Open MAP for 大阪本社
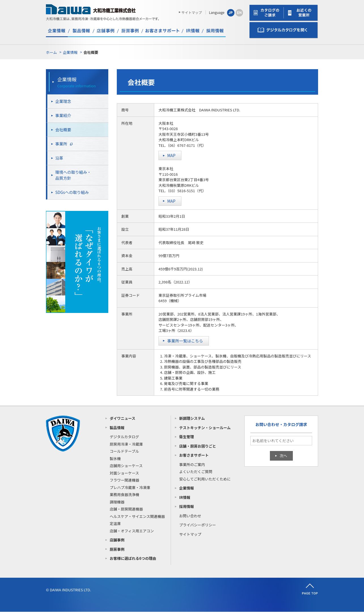This screenshot has width=364, height=612. 170,156
